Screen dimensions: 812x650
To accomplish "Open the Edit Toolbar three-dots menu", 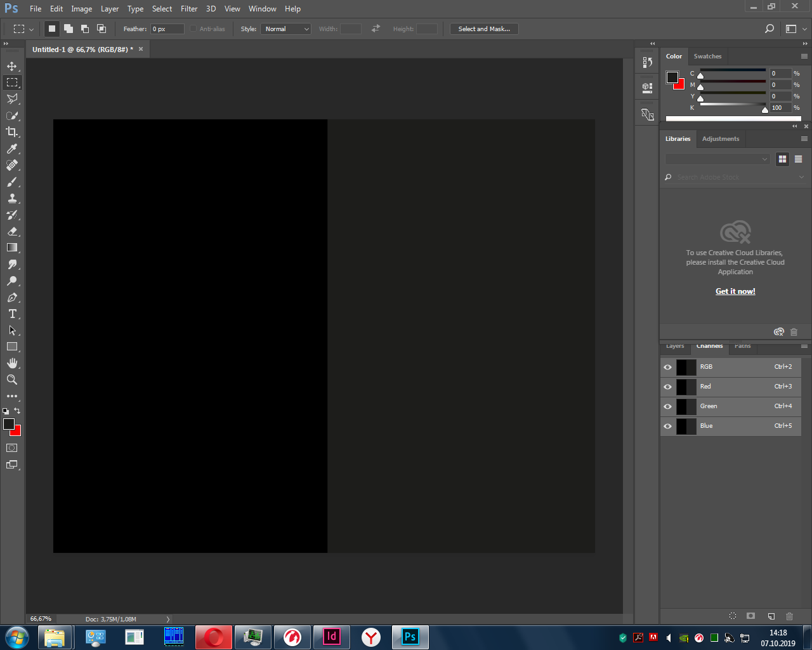I will (12, 396).
